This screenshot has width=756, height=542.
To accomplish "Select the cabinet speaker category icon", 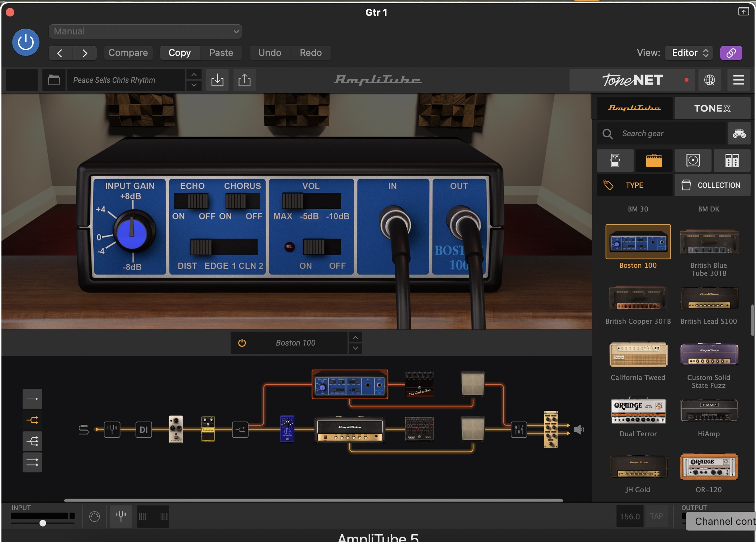I will click(x=693, y=160).
